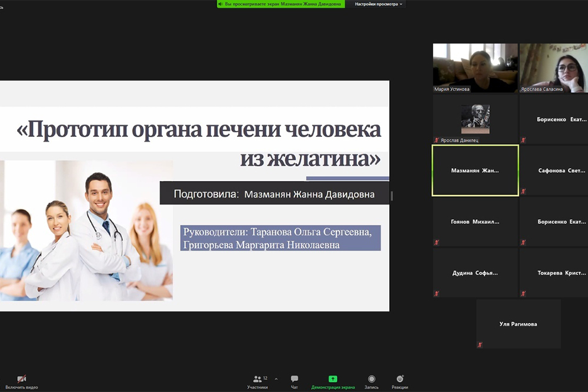Screen dimensions: 588x392
Task: Select Мария Устинова's video thumbnail
Action: tap(475, 68)
